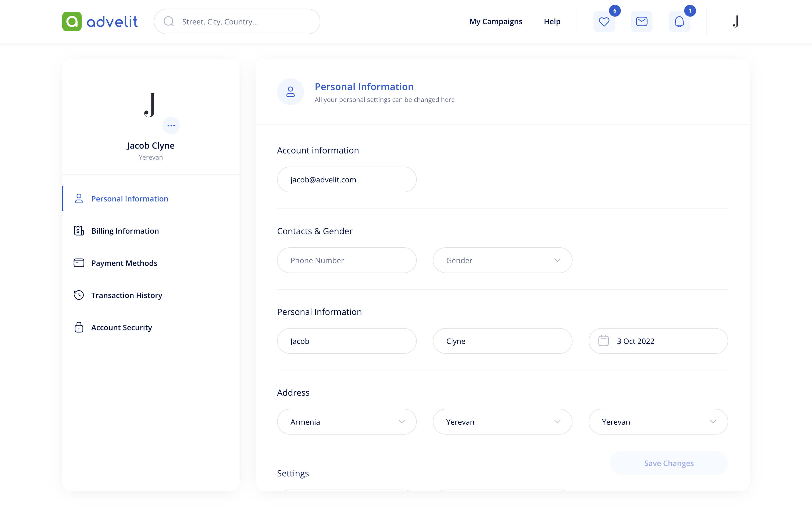Click the three-dots avatar options button
The height and width of the screenshot is (507, 812).
click(171, 126)
